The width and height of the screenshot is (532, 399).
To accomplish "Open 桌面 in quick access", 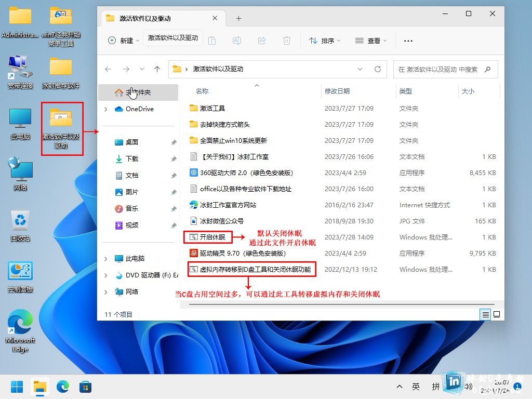I will click(x=131, y=142).
